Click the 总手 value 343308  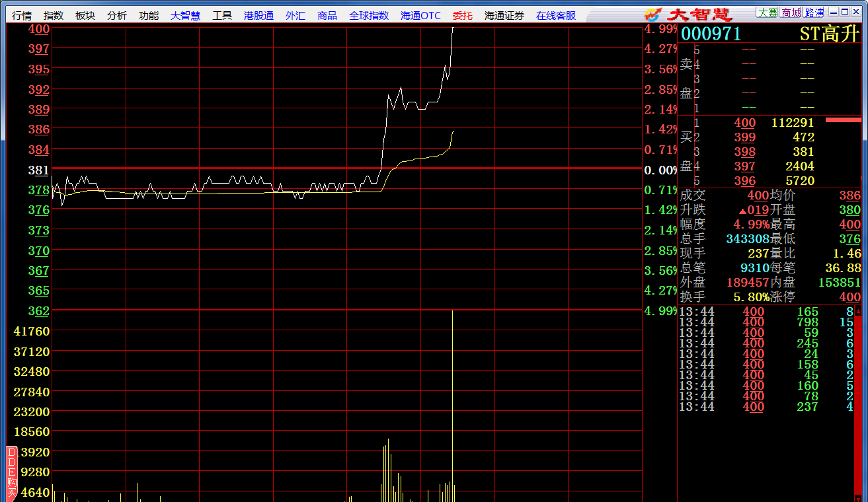(747, 239)
